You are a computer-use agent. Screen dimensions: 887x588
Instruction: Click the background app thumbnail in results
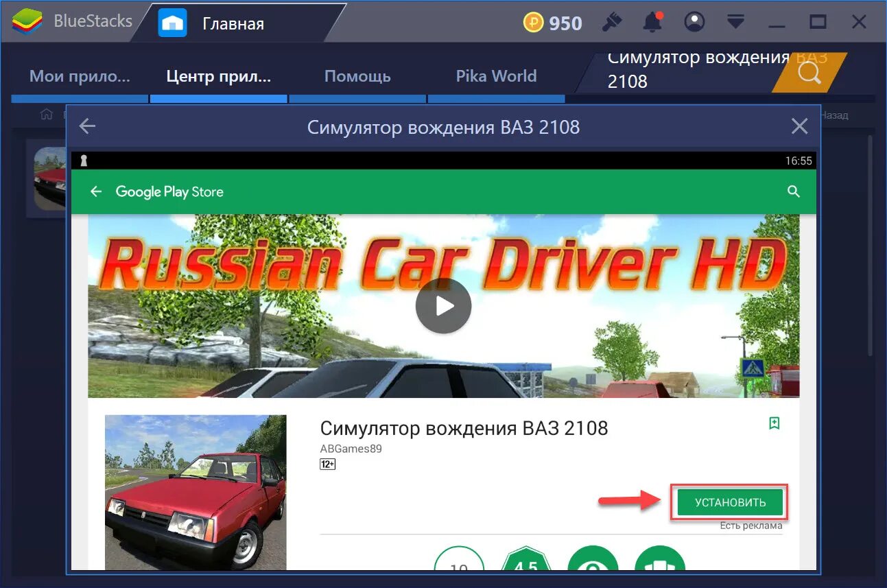[x=49, y=178]
